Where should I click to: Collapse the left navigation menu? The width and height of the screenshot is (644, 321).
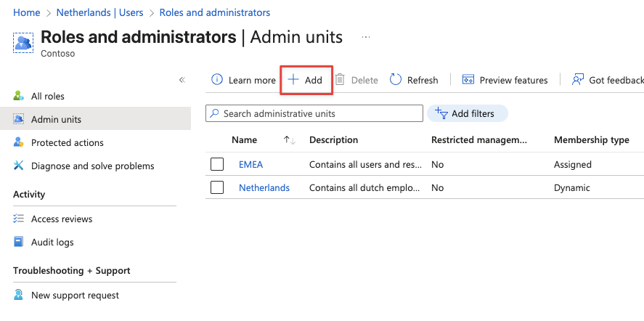[182, 80]
